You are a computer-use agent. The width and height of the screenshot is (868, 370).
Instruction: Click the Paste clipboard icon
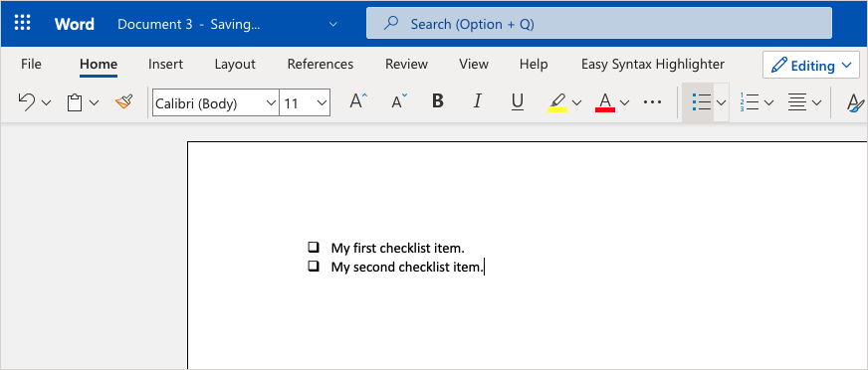coord(75,102)
